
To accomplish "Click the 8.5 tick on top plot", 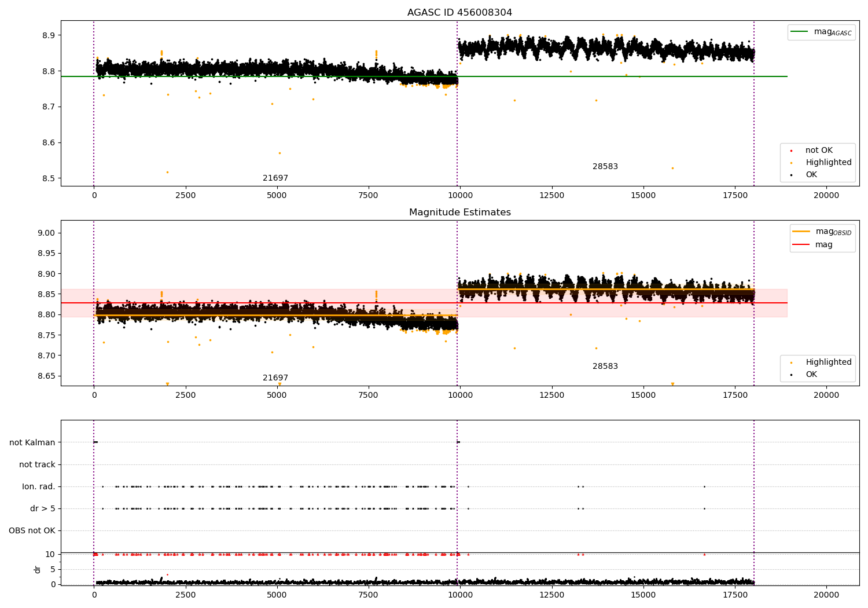I will coord(49,179).
